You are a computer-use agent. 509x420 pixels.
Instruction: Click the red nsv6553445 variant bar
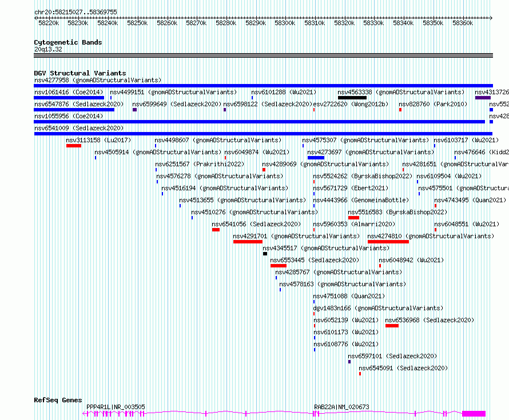(x=279, y=266)
